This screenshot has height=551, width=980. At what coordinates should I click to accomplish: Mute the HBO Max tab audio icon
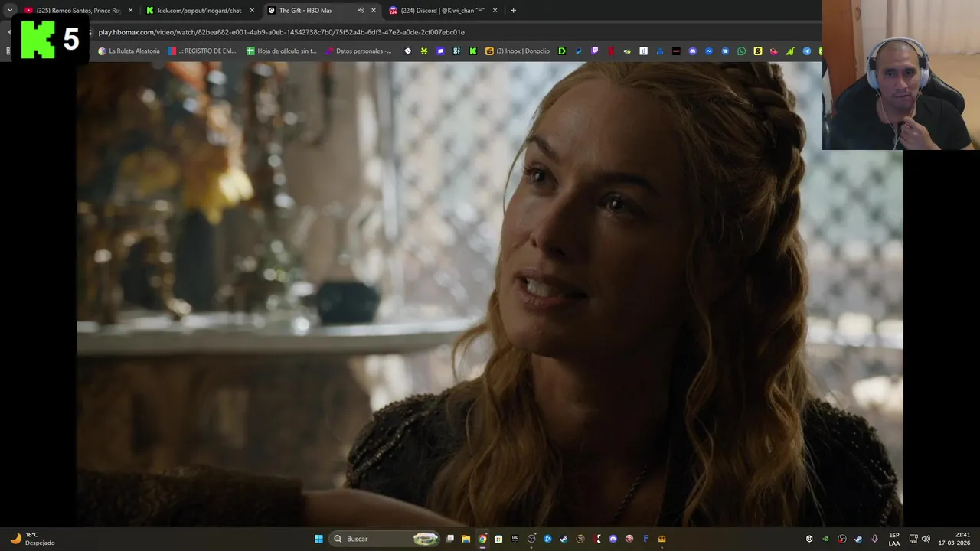(x=361, y=11)
